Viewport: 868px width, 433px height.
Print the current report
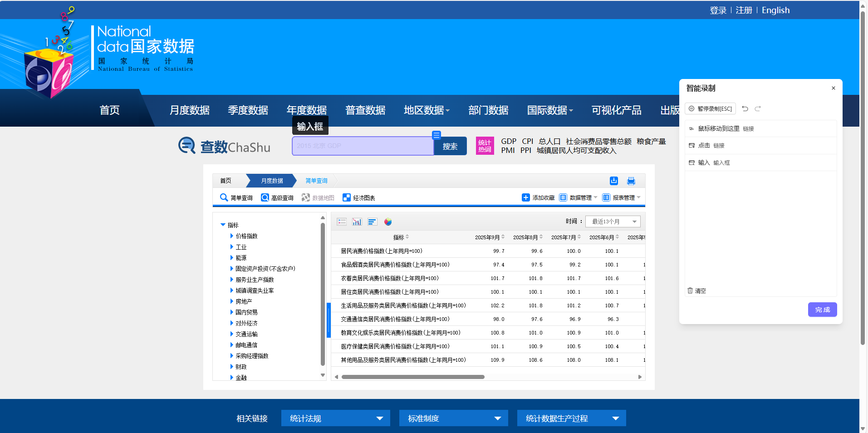[631, 181]
